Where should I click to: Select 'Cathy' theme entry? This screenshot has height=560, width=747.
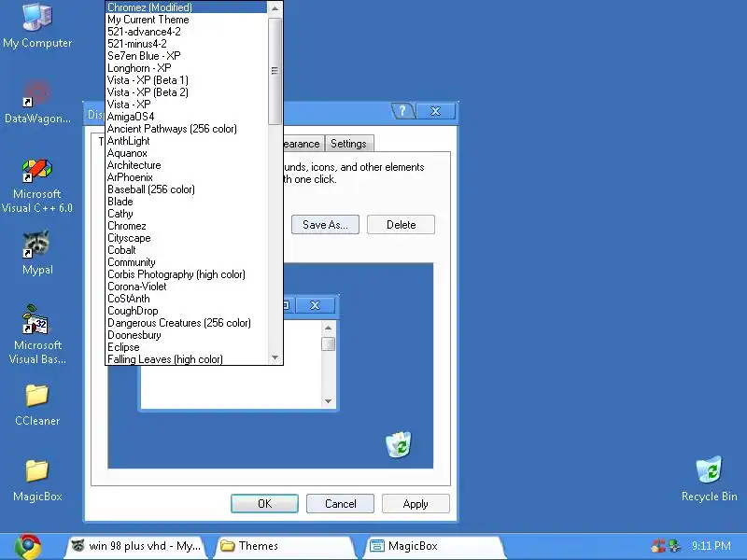[x=186, y=214]
